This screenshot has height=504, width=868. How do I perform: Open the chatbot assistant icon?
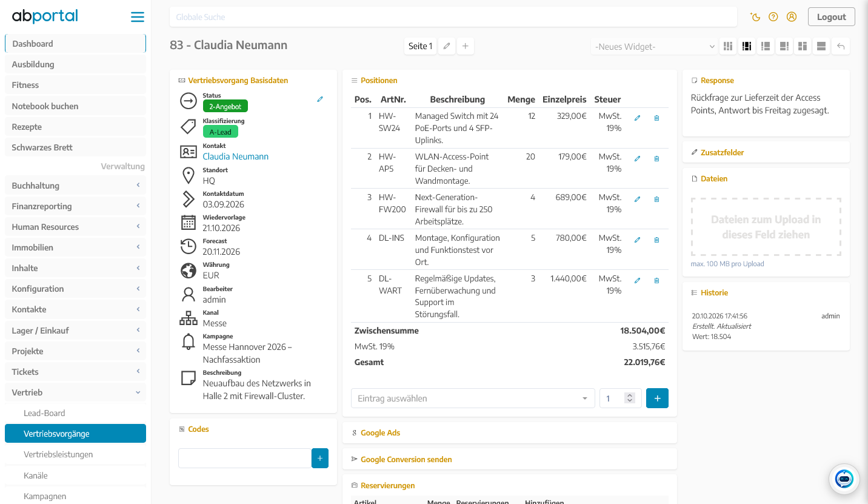(844, 479)
